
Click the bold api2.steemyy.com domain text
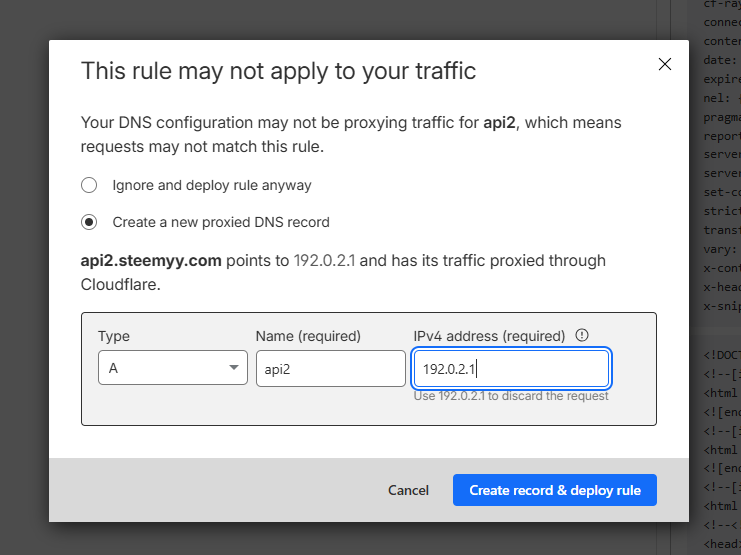tap(150, 260)
